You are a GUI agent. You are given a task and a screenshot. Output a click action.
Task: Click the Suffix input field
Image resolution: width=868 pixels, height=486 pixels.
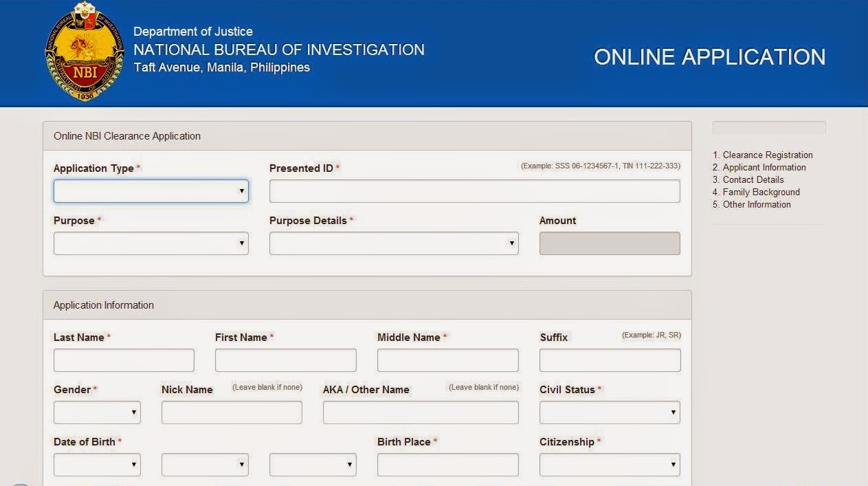[x=610, y=360]
